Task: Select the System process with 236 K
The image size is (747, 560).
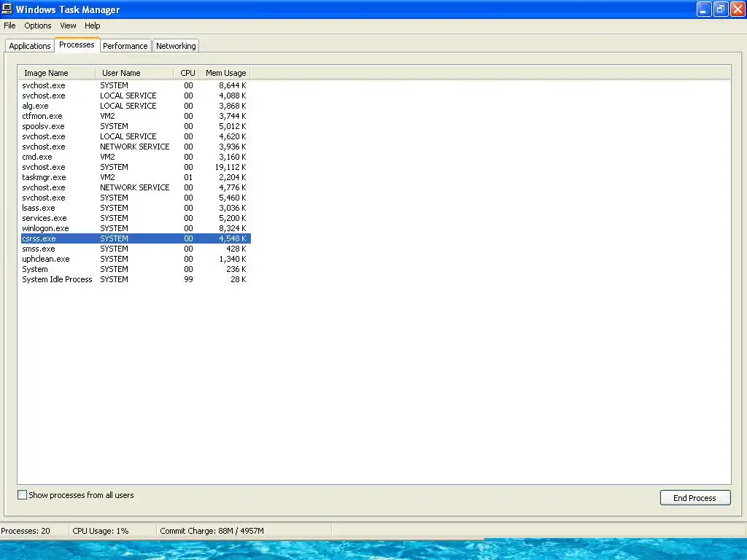Action: pos(135,269)
